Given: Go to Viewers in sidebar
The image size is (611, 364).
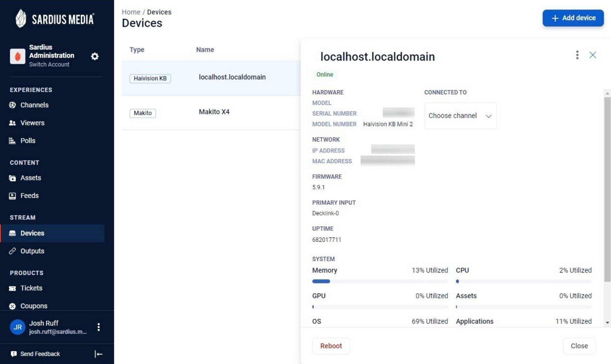Looking at the screenshot, I should coord(32,123).
